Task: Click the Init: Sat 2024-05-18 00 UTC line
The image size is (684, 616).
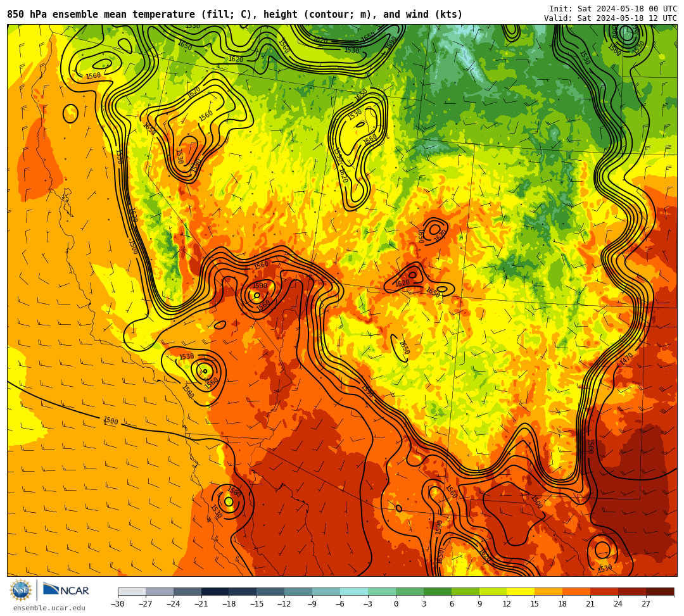Action: tap(613, 9)
